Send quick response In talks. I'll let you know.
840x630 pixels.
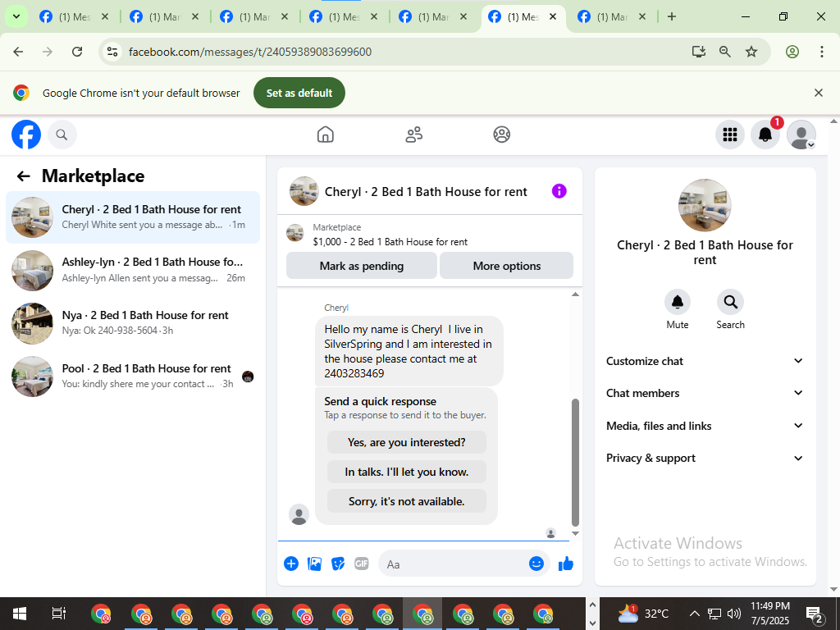click(x=407, y=472)
